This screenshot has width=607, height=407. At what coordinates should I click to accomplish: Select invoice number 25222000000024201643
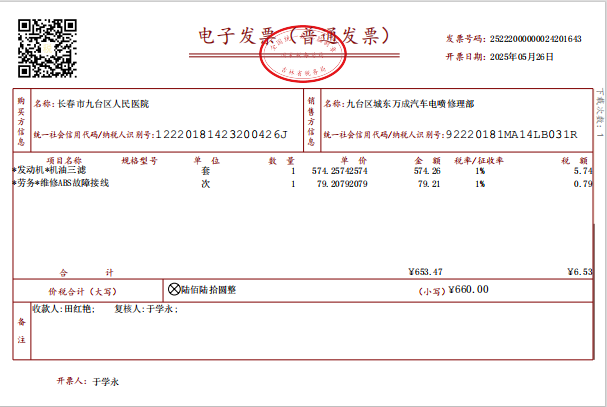(x=535, y=39)
